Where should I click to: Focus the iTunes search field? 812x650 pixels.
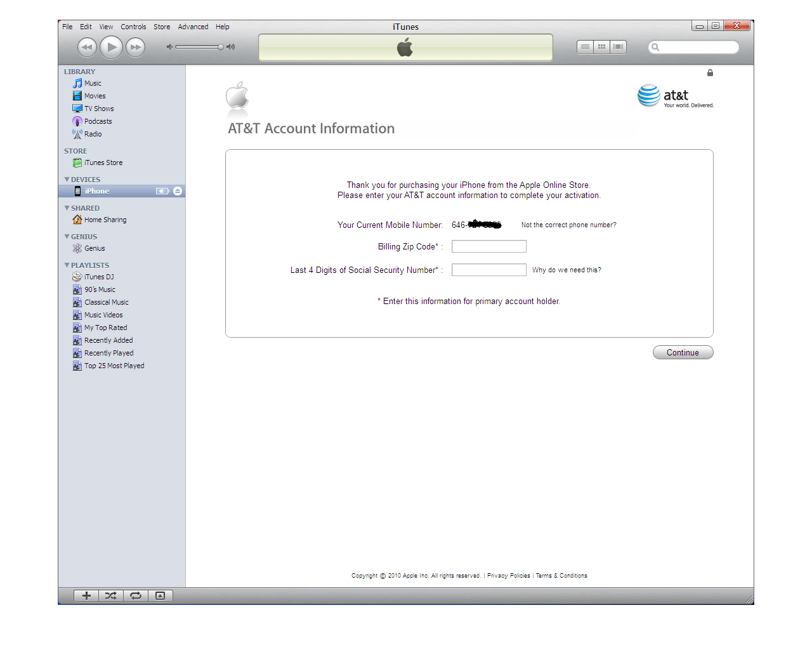click(693, 47)
